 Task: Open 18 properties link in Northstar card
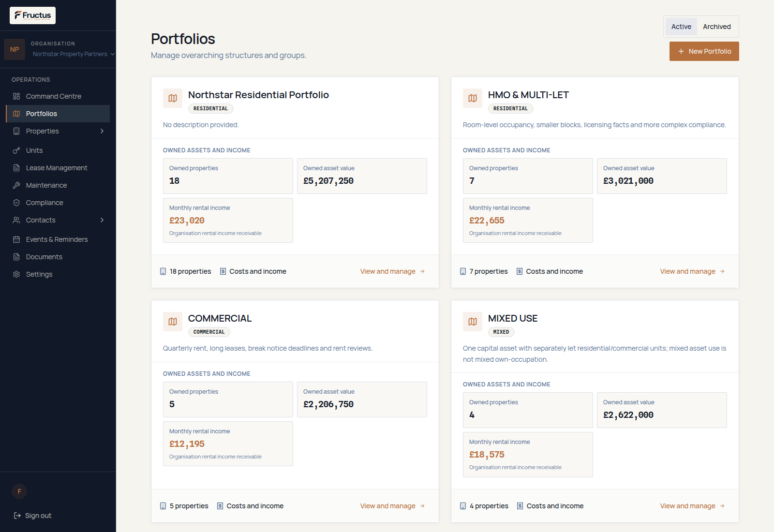tap(186, 271)
